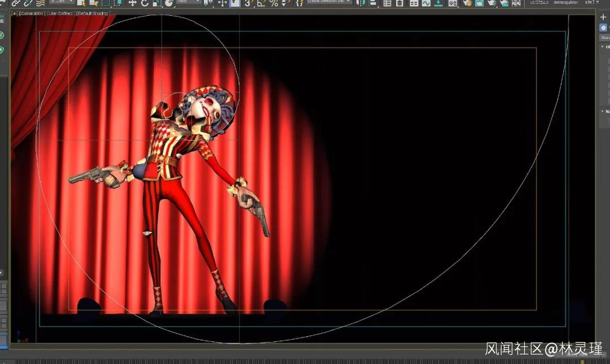Viewport: 610px width, 364px height.
Task: Click the Create panel plus button
Action: pos(603,17)
